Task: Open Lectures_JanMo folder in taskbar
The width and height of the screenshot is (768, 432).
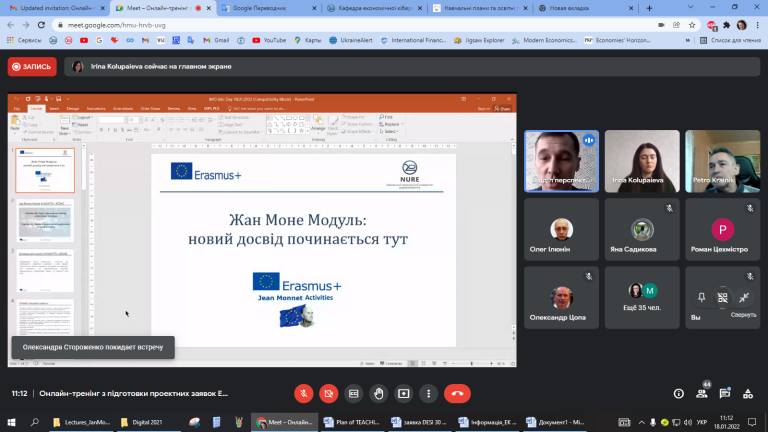Action: click(x=82, y=422)
